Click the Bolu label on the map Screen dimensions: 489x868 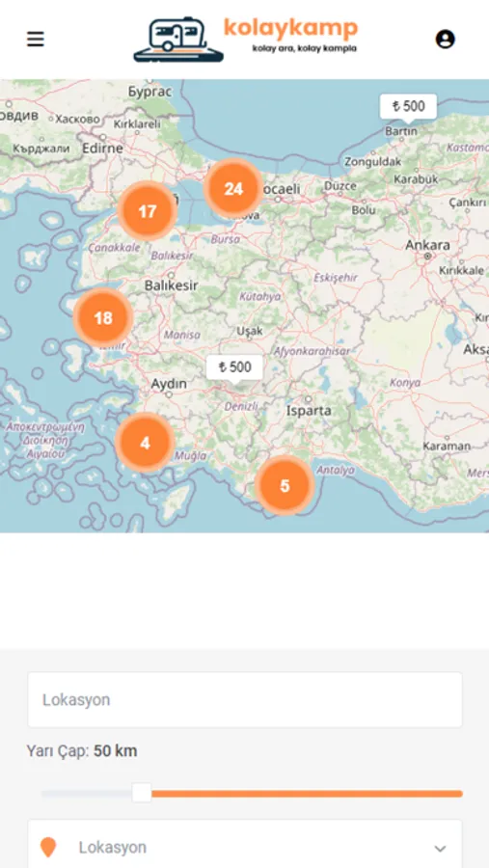364,210
